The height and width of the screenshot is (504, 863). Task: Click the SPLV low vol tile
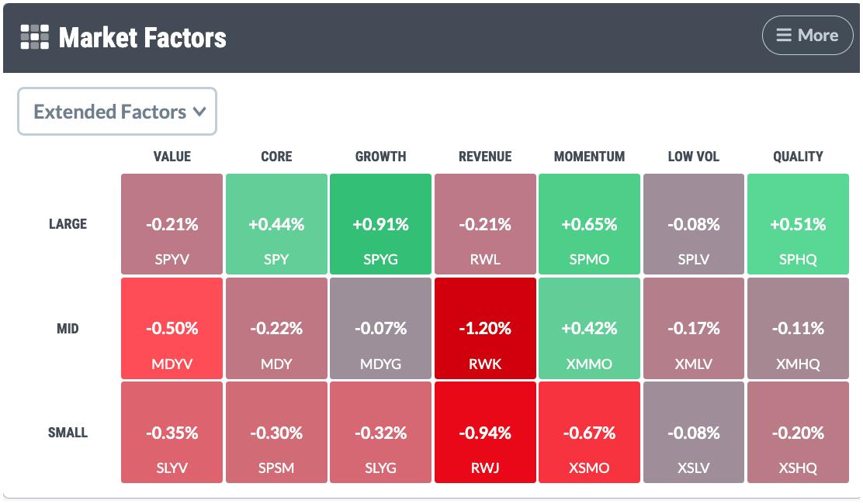tap(694, 223)
